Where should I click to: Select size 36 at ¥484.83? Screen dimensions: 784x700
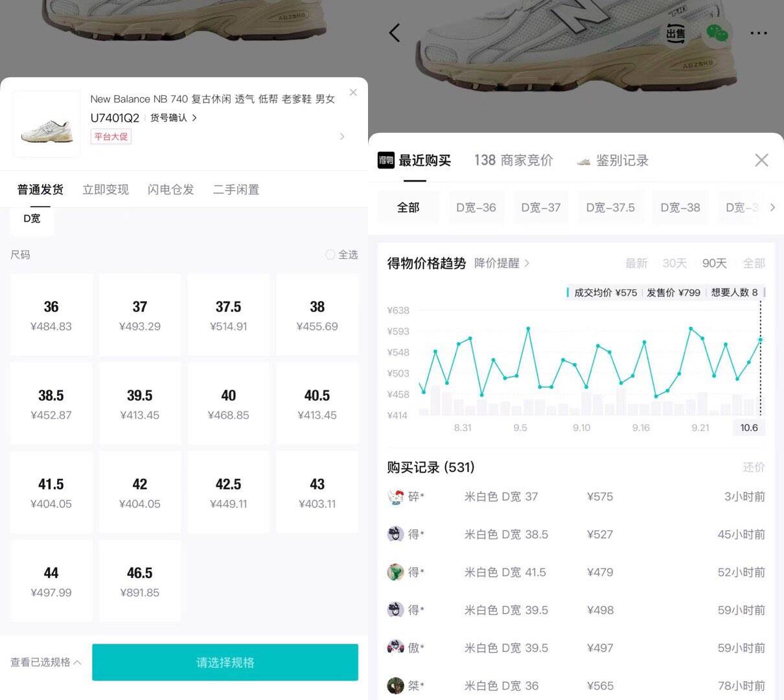point(51,314)
